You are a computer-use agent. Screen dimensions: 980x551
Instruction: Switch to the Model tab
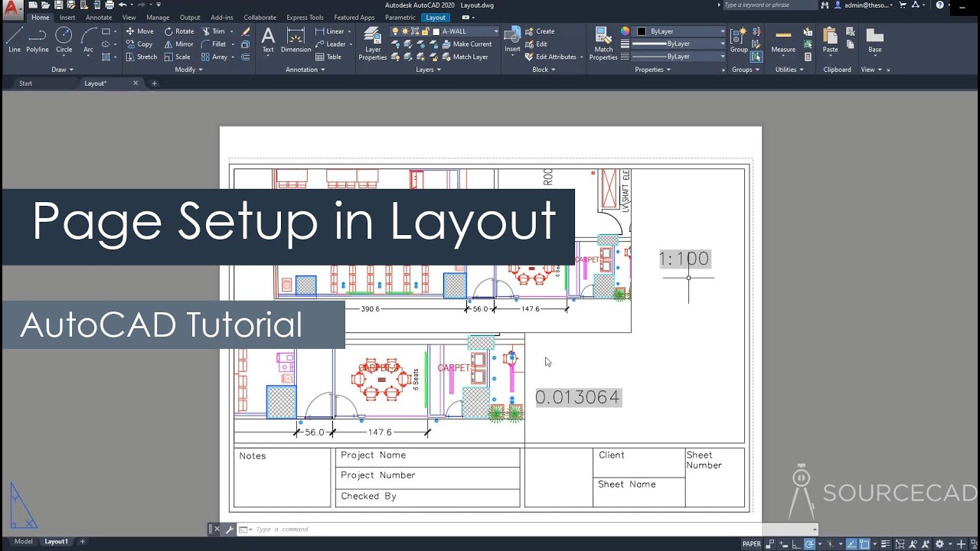[x=24, y=542]
